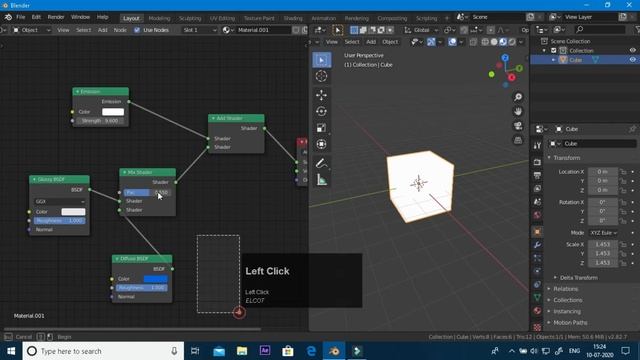
Task: Click the Windows search box in taskbar
Action: (103, 351)
